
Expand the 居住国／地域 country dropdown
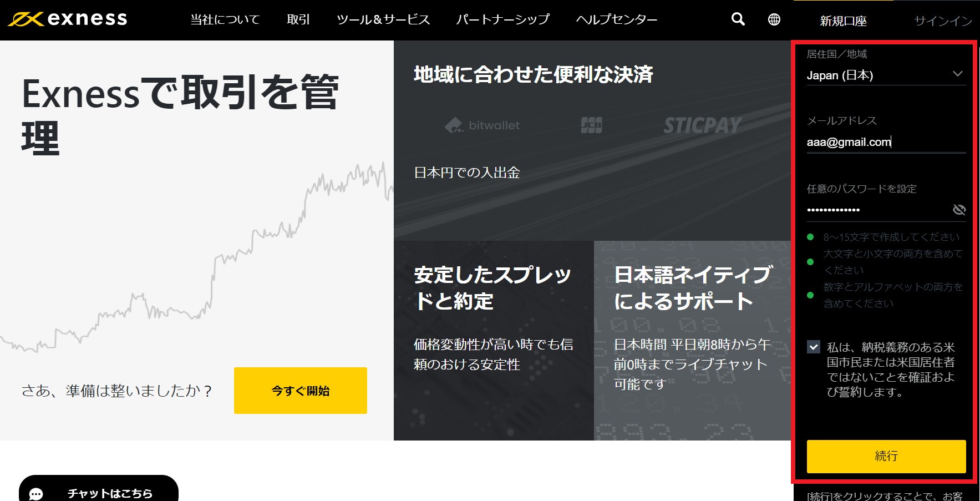pos(886,75)
